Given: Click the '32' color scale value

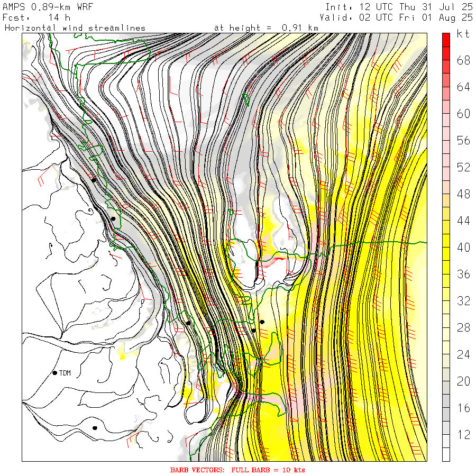Looking at the screenshot, I should click(x=463, y=301).
